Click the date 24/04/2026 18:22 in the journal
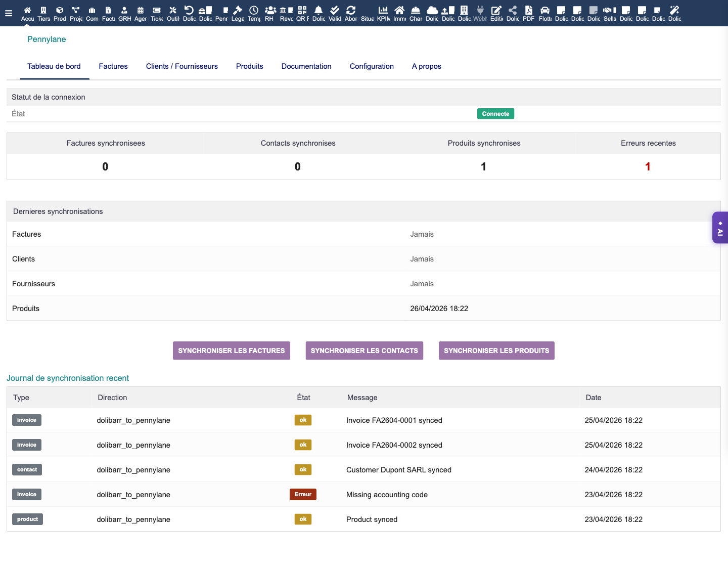This screenshot has height=568, width=728. [x=614, y=470]
